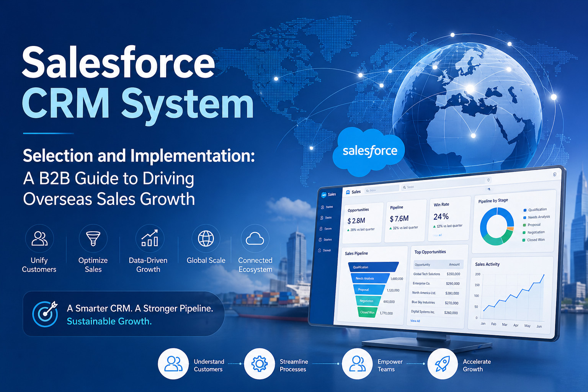Click the Understand Customers circle icon
This screenshot has height=392, width=588.
pos(173,364)
